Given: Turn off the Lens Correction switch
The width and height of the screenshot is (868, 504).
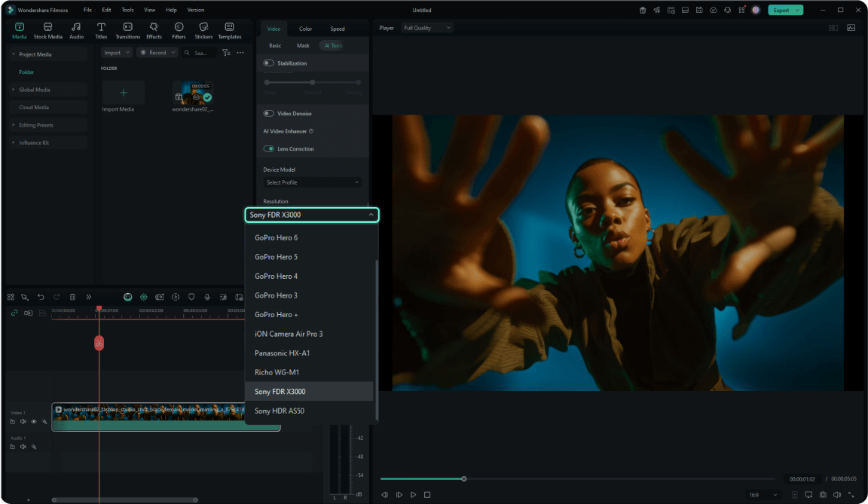Looking at the screenshot, I should pos(268,149).
